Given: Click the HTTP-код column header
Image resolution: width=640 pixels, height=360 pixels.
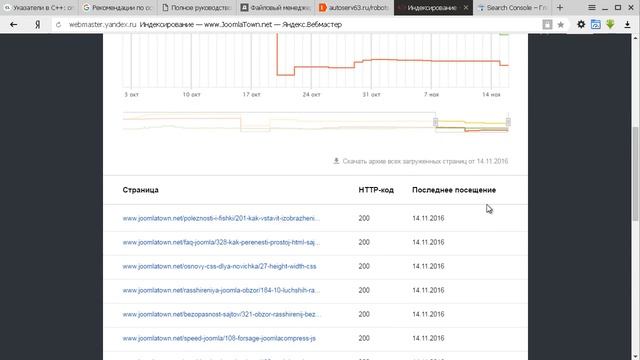Looking at the screenshot, I should click(x=376, y=190).
